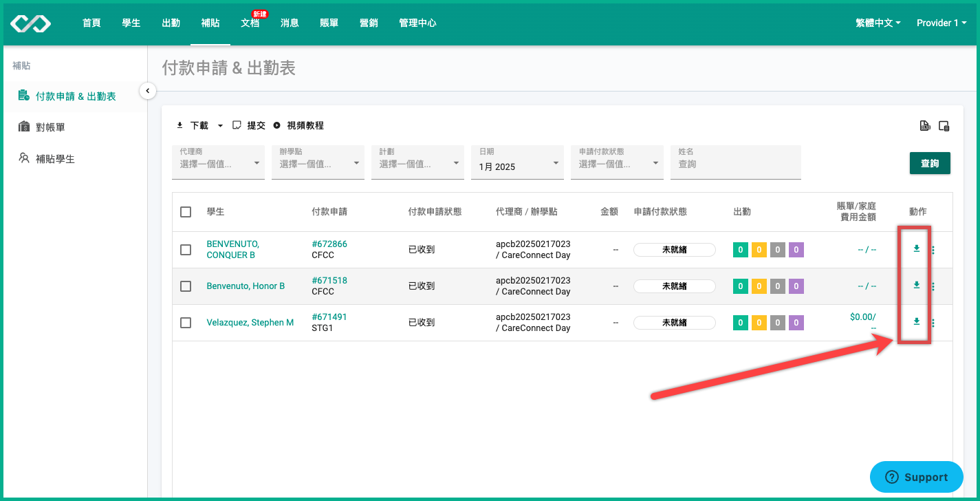980x501 pixels.
Task: Open the 申請付款狀態 filter dropdown
Action: point(617,162)
